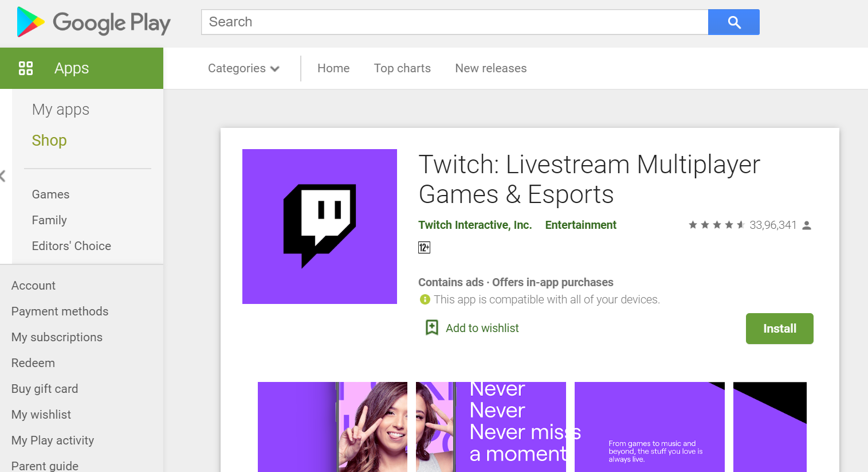Click the 33,96,341 ratings count
Image resolution: width=868 pixels, height=472 pixels.
[773, 225]
